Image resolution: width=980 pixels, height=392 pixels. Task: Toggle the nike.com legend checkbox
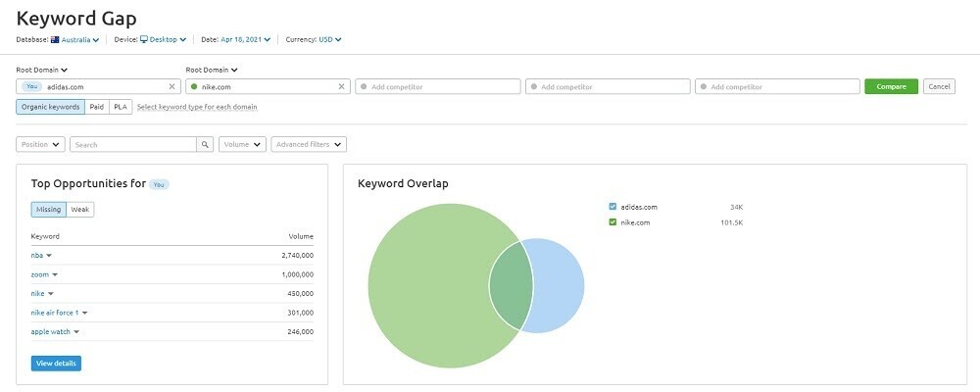[612, 221]
